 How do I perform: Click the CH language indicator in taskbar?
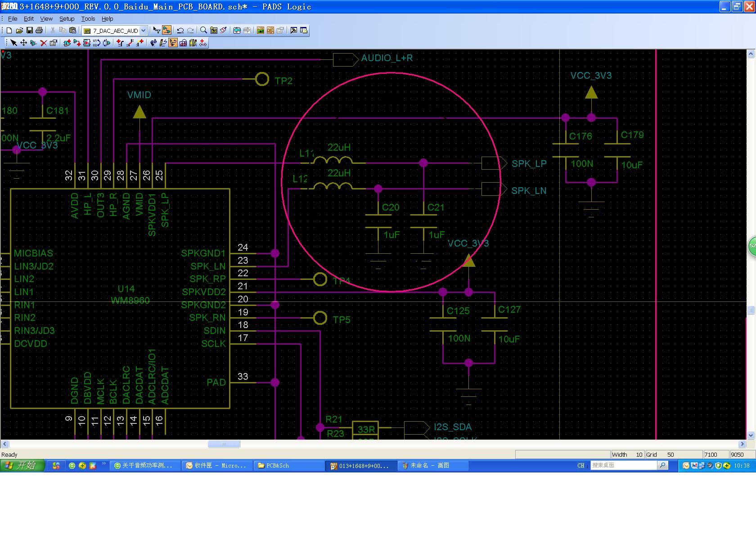coord(581,466)
